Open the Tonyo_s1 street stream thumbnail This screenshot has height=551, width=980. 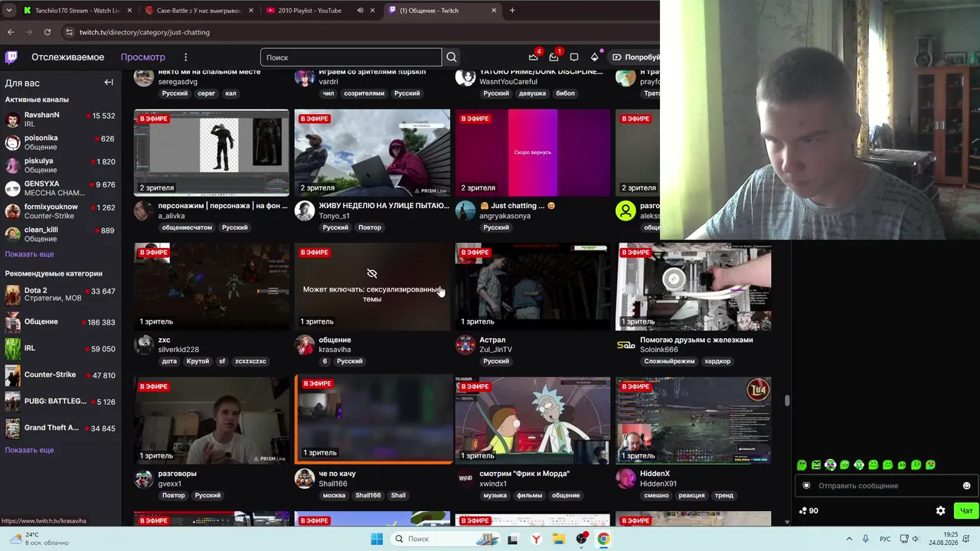372,152
